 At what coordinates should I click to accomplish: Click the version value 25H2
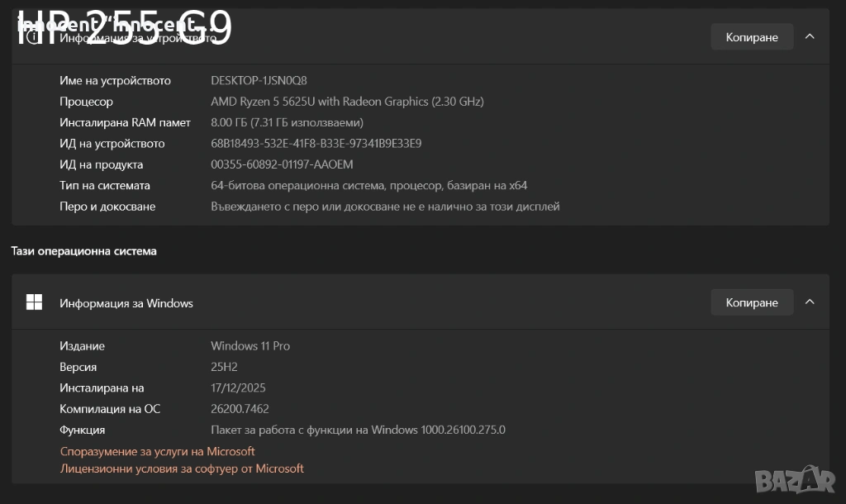point(224,367)
